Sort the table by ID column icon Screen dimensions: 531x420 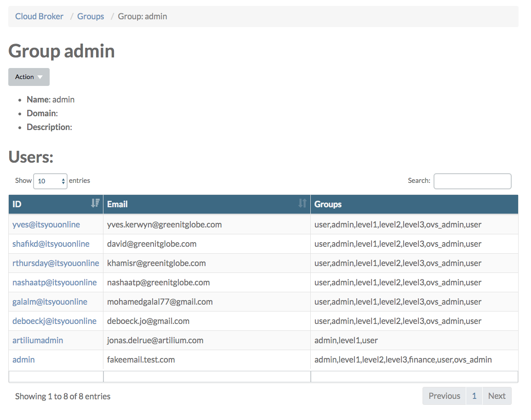click(95, 204)
